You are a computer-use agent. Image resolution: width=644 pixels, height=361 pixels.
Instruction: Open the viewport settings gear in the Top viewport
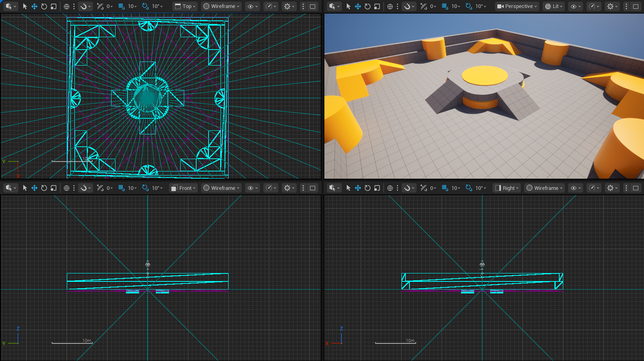[290, 6]
